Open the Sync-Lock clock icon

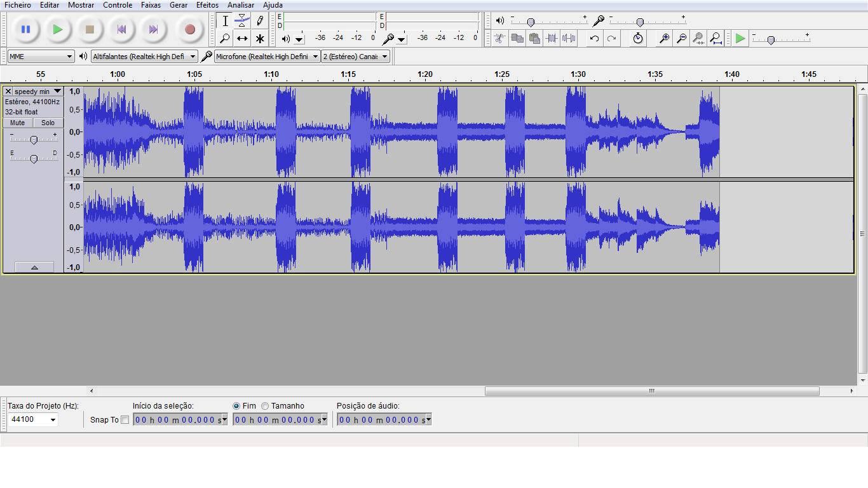pyautogui.click(x=638, y=39)
